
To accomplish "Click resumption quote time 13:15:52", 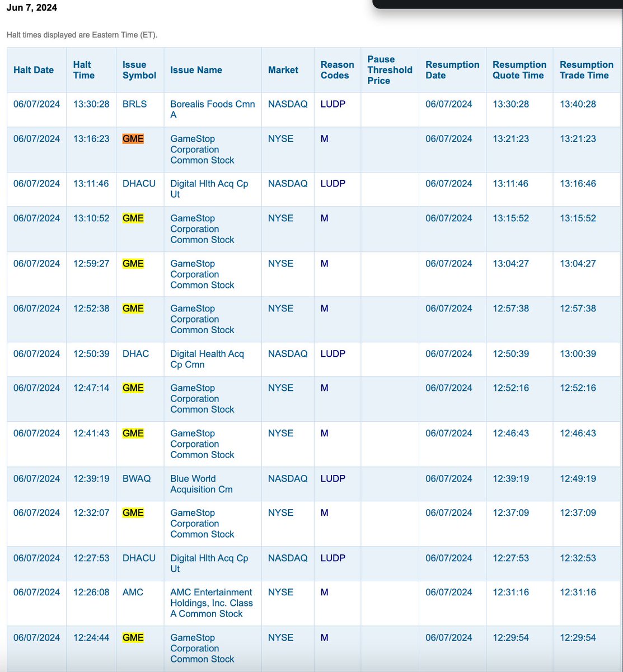I will (x=511, y=218).
